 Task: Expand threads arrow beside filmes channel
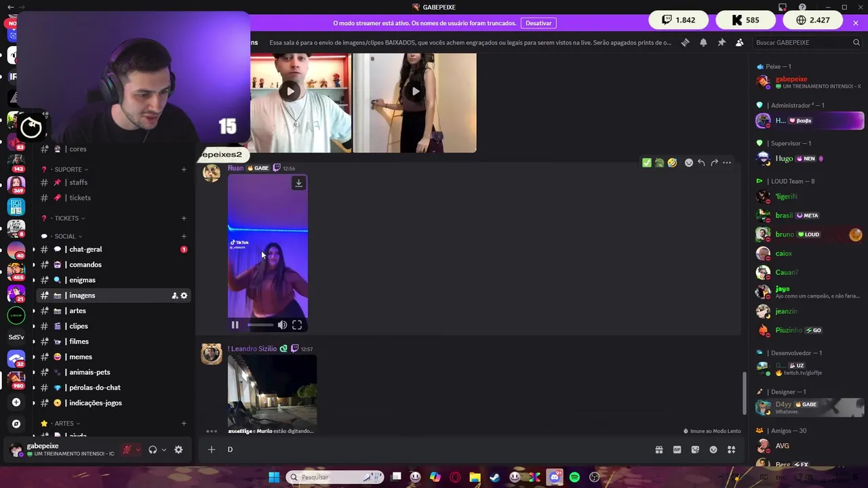(34, 342)
